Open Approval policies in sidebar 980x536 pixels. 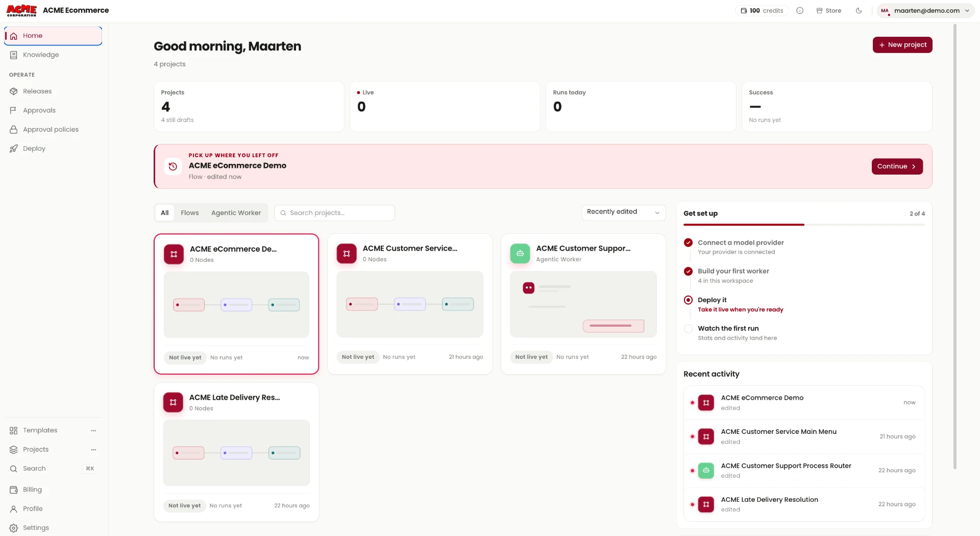click(53, 130)
